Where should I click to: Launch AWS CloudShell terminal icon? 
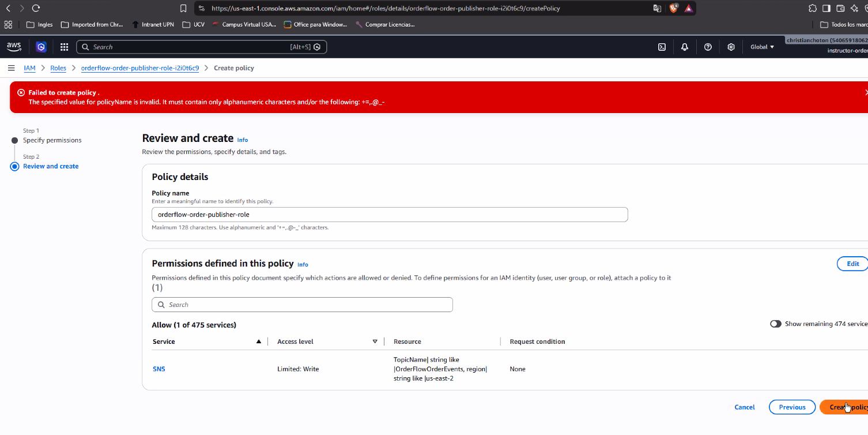(662, 47)
